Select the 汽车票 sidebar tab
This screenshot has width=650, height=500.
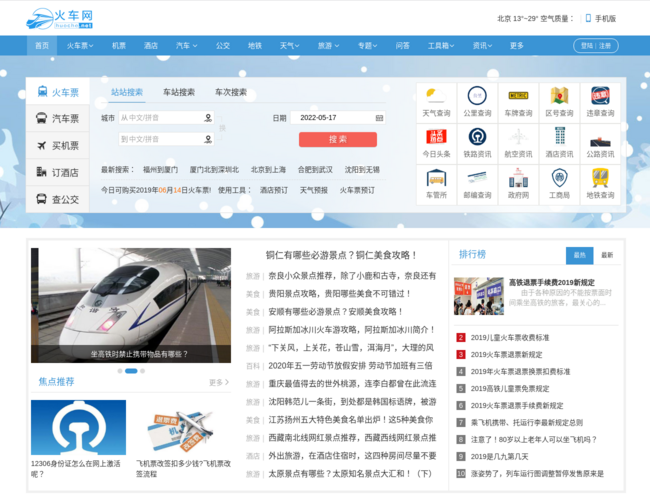click(x=58, y=119)
